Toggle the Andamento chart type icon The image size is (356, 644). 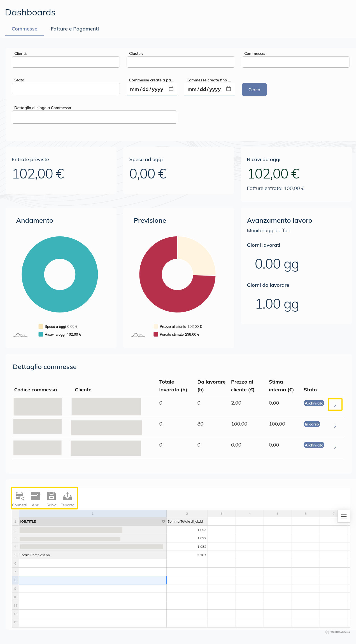click(20, 335)
